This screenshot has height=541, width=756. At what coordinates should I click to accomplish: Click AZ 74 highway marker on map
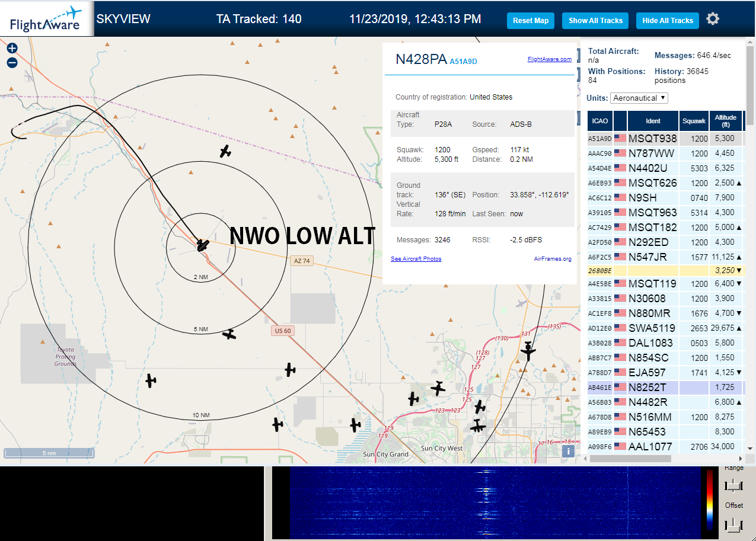point(302,261)
